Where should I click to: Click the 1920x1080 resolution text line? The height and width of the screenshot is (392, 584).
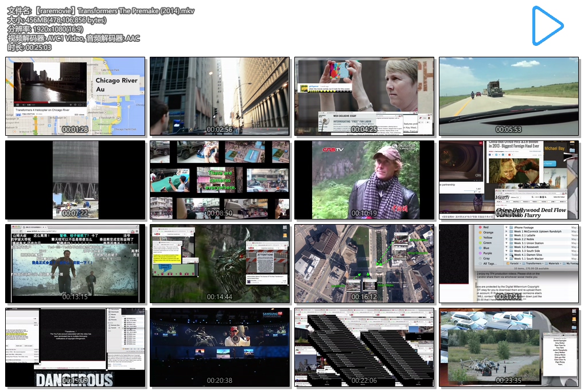pyautogui.click(x=45, y=29)
